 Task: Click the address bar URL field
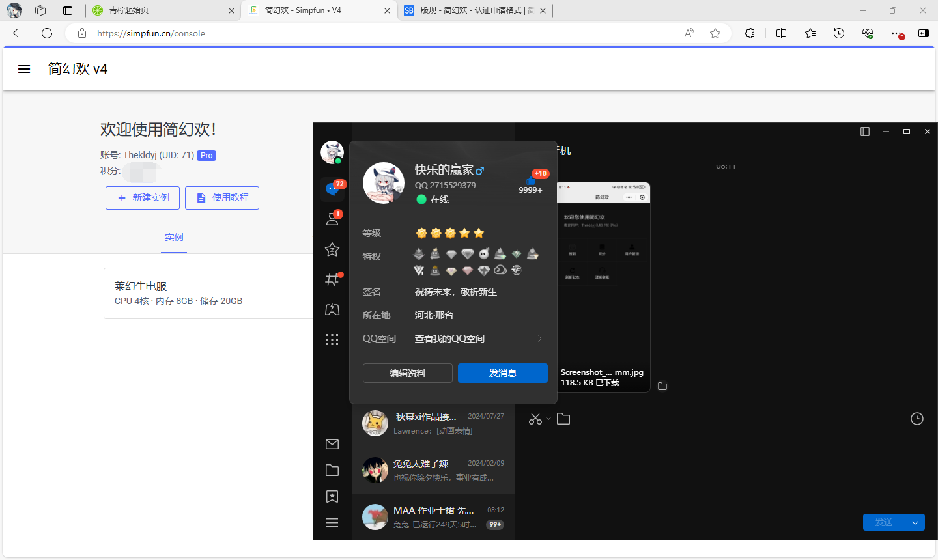tap(384, 33)
